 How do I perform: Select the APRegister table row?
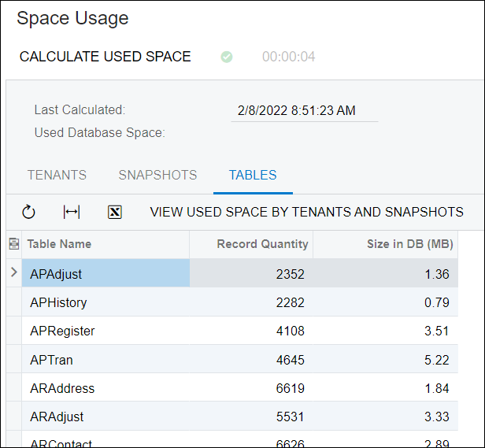[x=62, y=331]
